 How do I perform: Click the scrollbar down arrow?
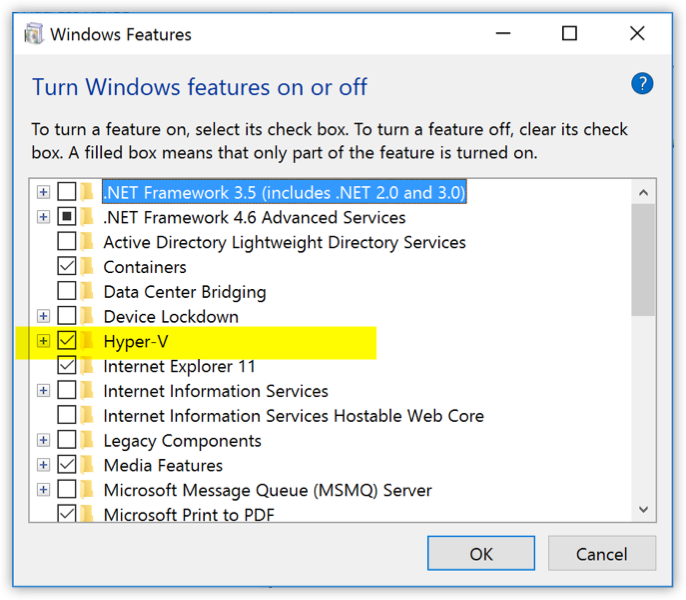(644, 509)
